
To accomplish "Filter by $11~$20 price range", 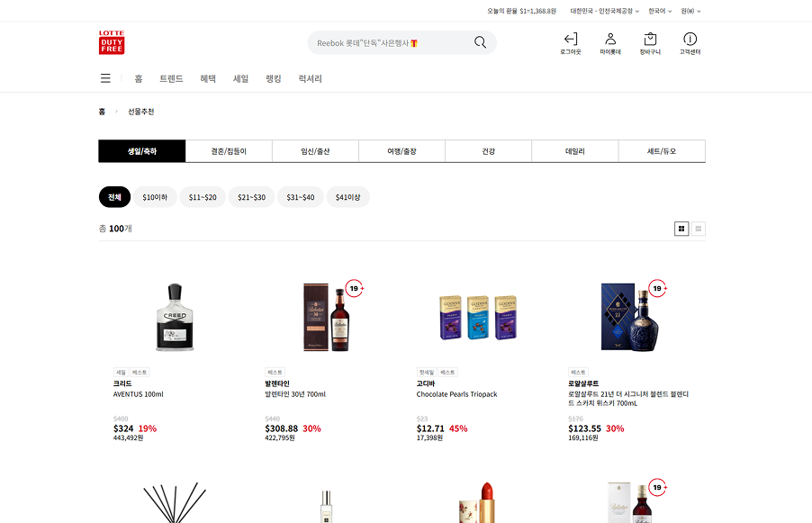I will coord(203,197).
